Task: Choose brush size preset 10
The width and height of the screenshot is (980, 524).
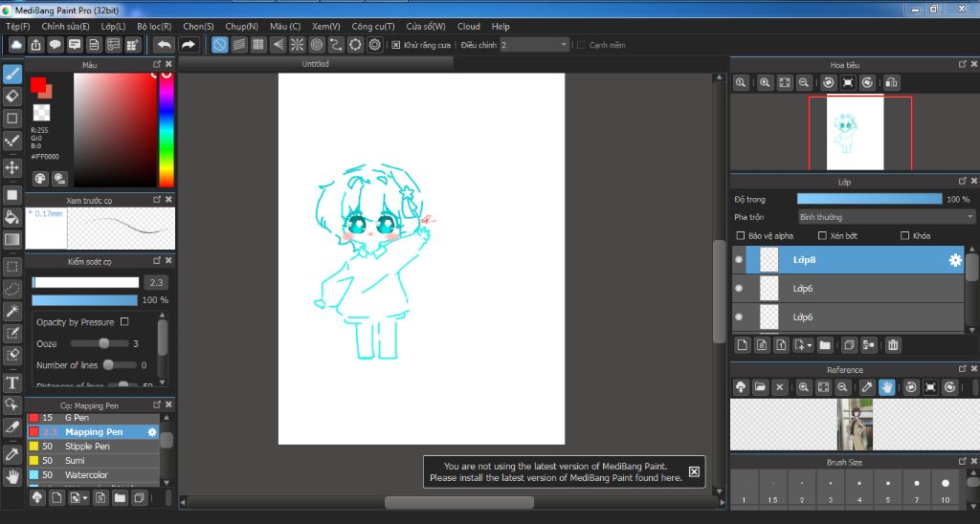Action: point(945,489)
